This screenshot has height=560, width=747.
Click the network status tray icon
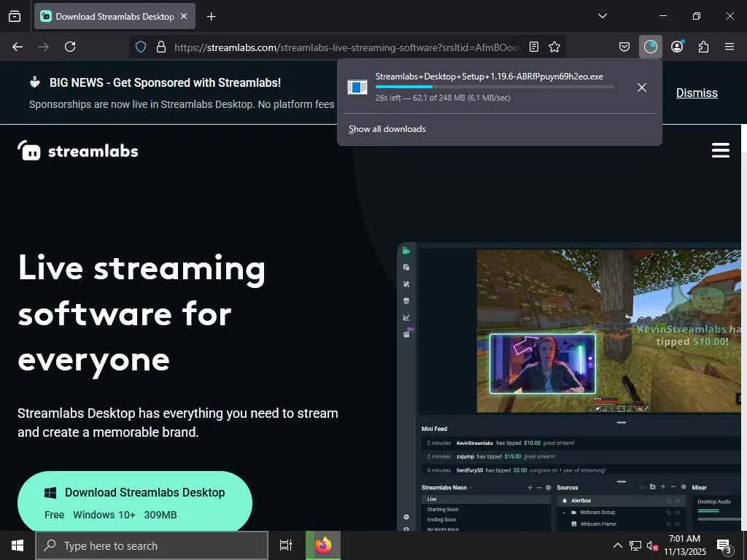tap(635, 545)
